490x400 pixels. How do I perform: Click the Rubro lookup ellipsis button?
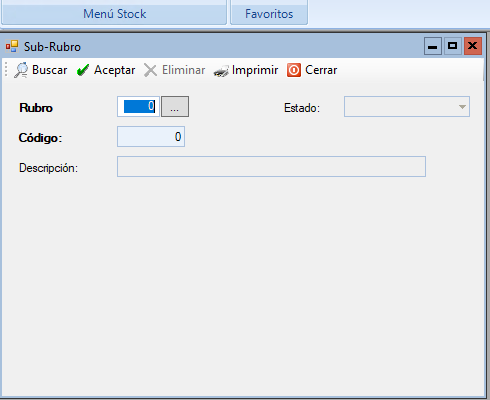(175, 107)
